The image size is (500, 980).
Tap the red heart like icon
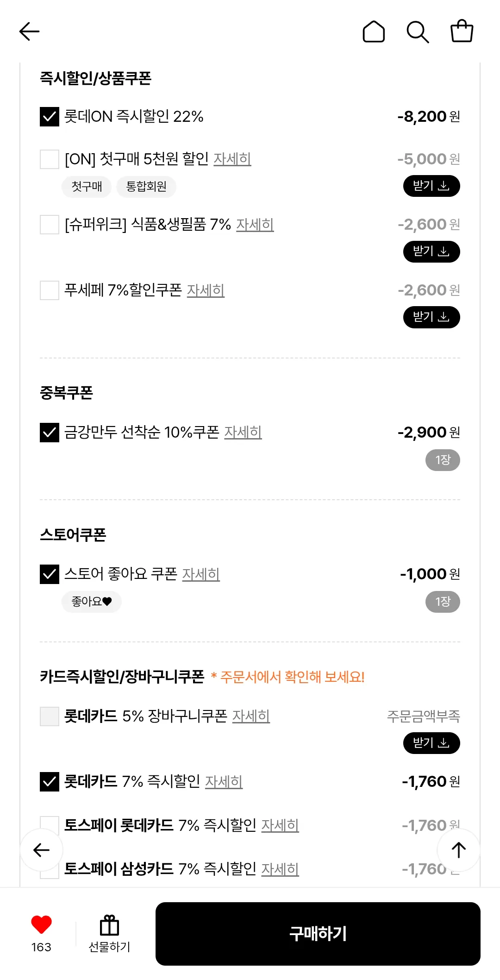(41, 924)
